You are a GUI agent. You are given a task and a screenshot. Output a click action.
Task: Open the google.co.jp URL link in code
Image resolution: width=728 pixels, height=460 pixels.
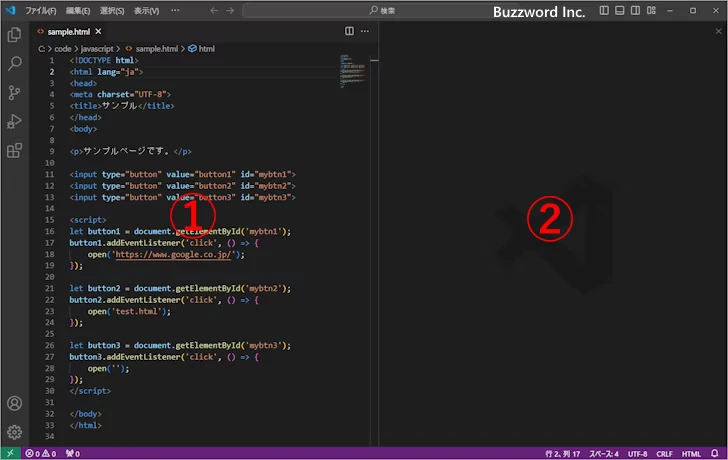point(173,254)
